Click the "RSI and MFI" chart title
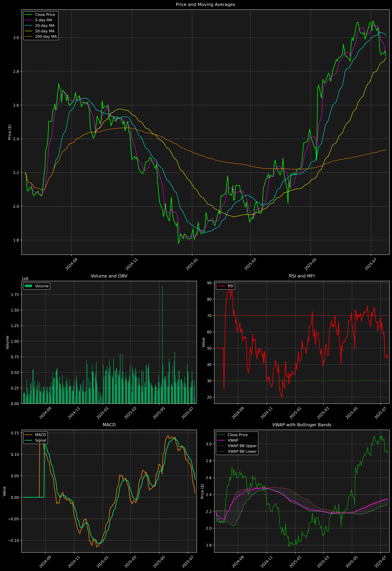 (302, 276)
